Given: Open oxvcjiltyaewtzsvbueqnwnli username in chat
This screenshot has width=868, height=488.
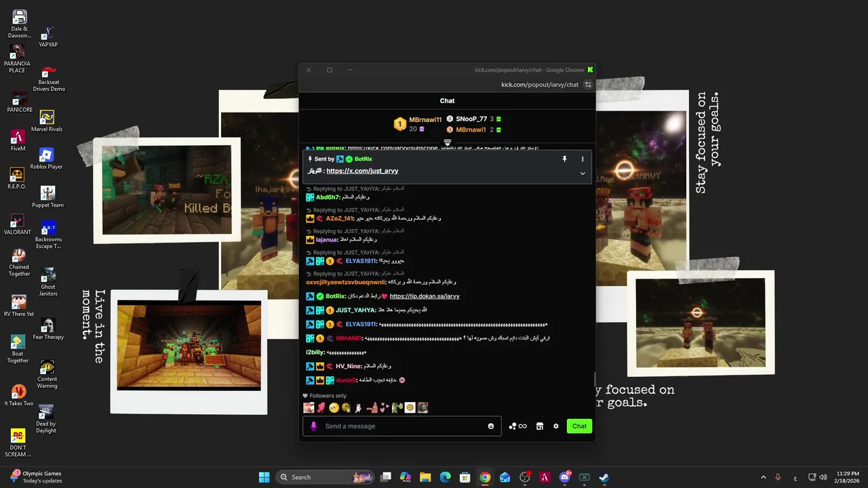Looking at the screenshot, I should tap(345, 282).
